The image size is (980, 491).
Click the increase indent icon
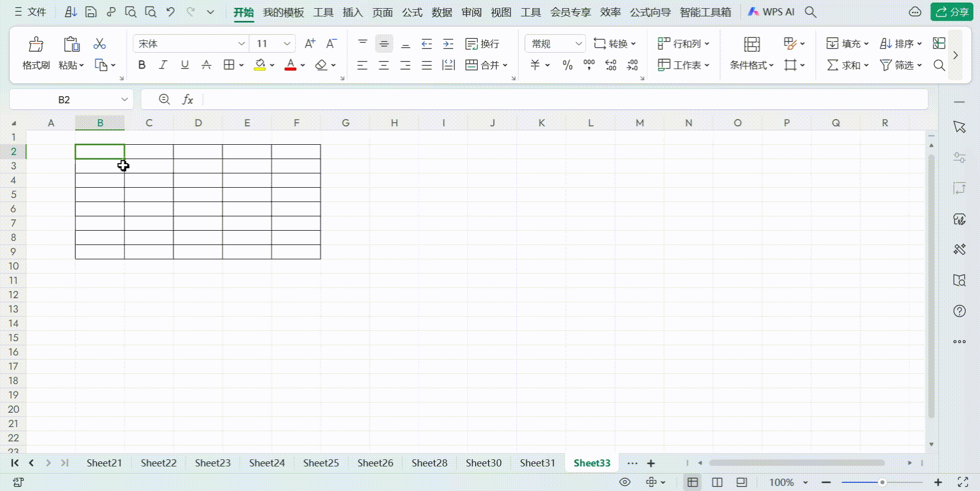click(448, 44)
